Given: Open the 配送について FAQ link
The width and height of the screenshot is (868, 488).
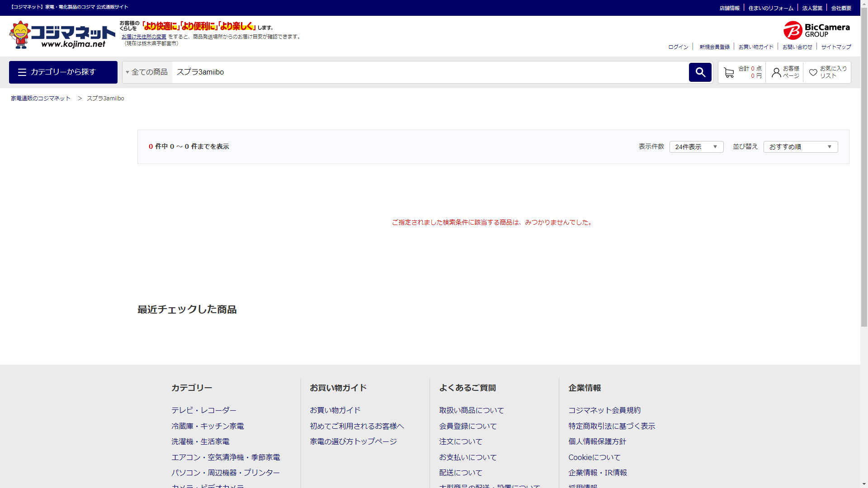Looking at the screenshot, I should [461, 473].
